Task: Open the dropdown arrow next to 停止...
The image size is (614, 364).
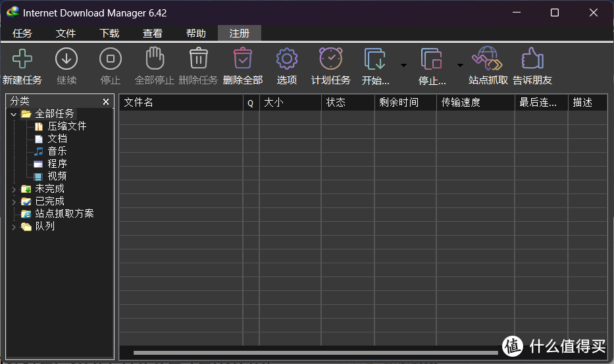Action: 460,65
